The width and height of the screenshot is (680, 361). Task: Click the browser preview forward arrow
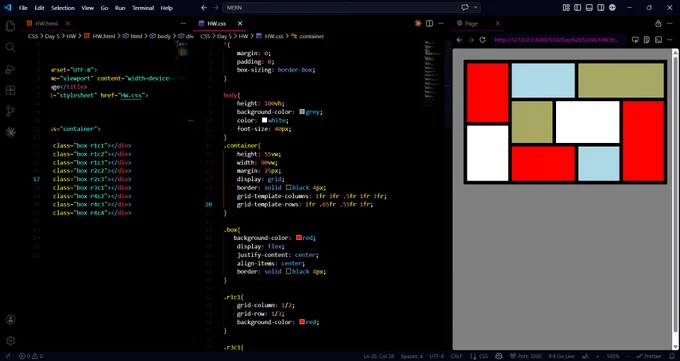click(x=471, y=40)
